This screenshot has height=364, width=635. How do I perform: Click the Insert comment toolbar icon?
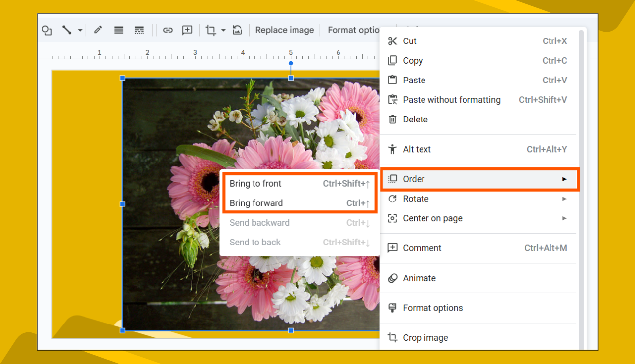(x=187, y=30)
